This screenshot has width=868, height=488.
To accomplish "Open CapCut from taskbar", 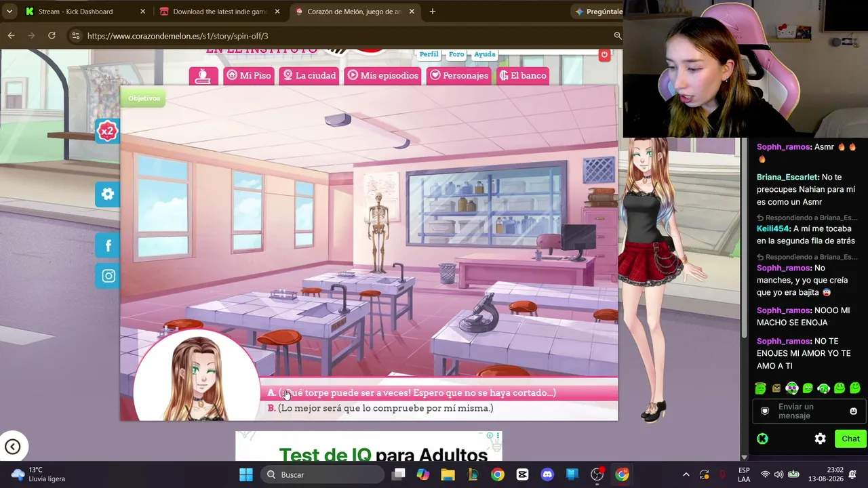I will [522, 474].
